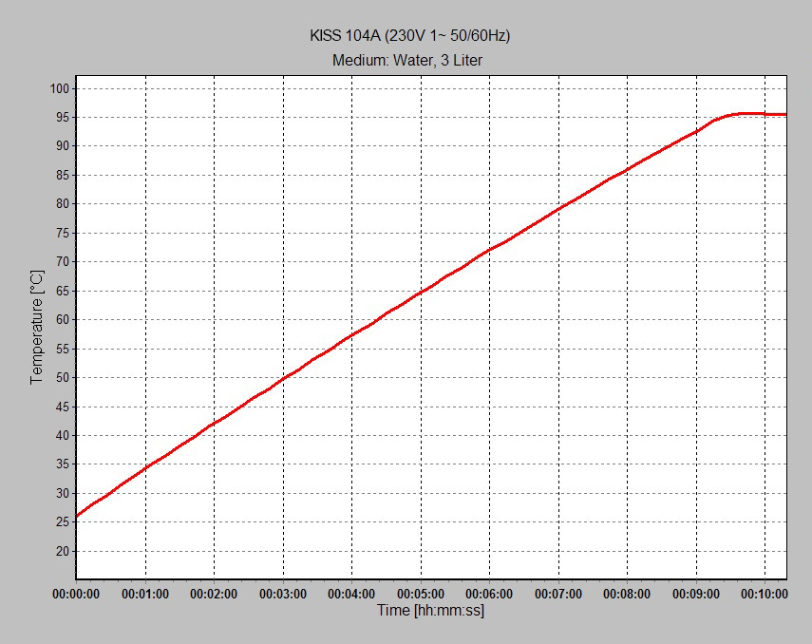Click the '55' temperature tick label
The image size is (812, 644).
[x=62, y=349]
